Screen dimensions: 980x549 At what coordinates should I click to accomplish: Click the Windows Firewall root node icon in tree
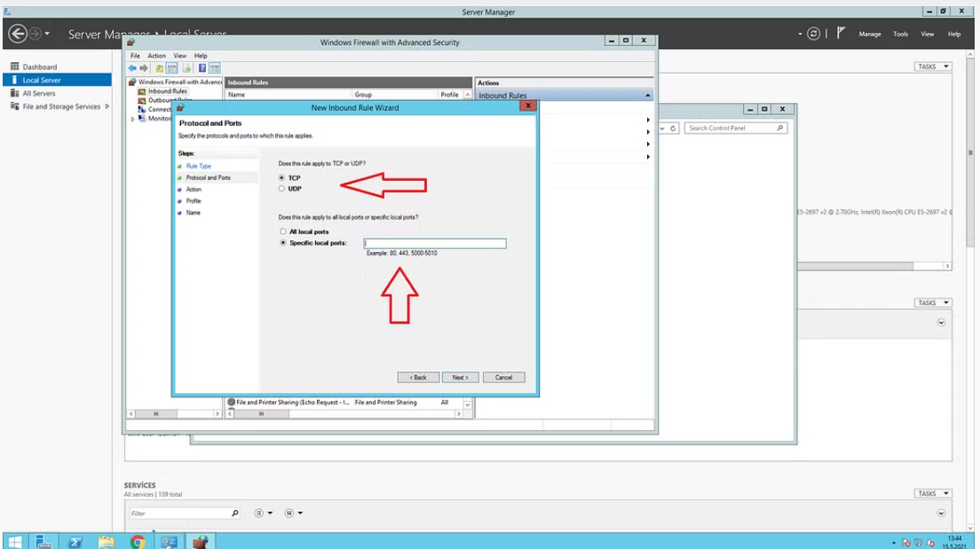point(132,82)
